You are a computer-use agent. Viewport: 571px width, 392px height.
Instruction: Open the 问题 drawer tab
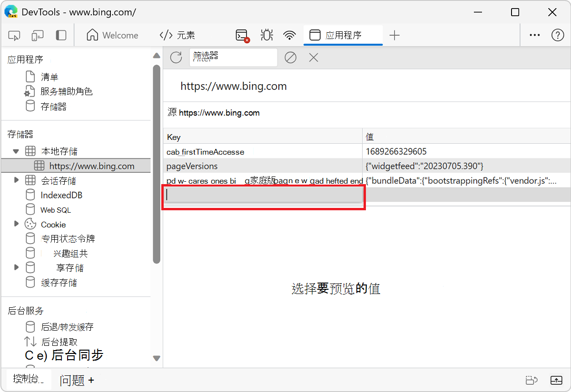72,380
